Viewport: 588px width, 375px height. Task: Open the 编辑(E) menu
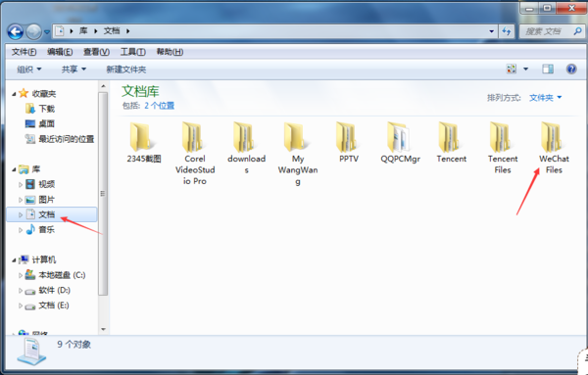pyautogui.click(x=60, y=52)
